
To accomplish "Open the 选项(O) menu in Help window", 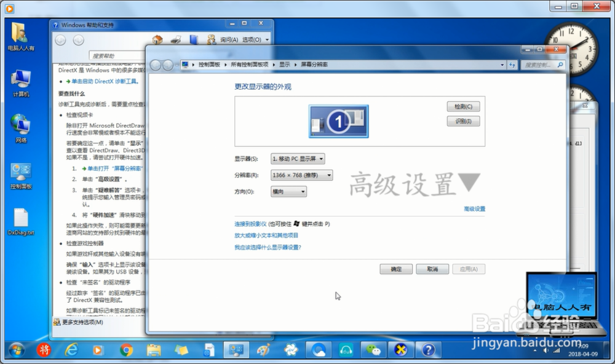I will coord(255,39).
